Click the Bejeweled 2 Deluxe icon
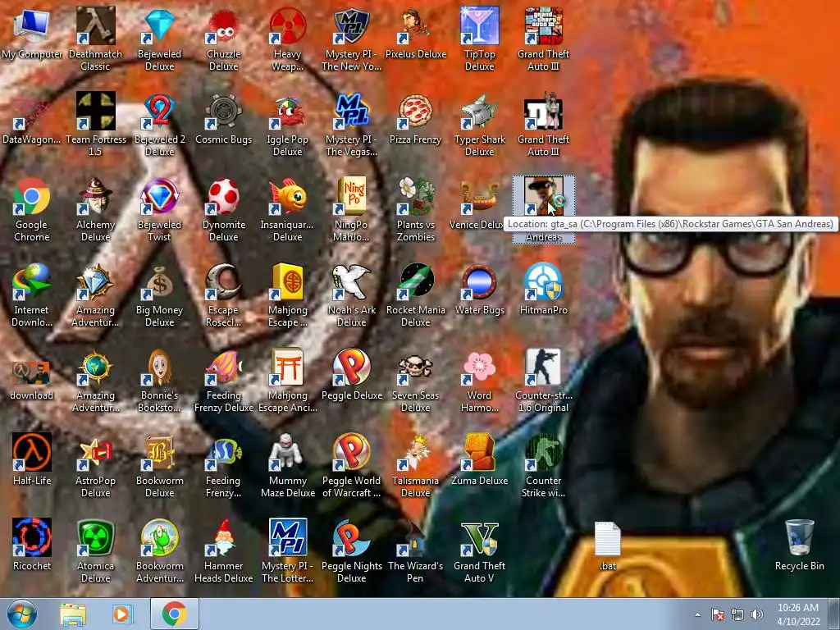Screen dimensions: 840x630 160,111
